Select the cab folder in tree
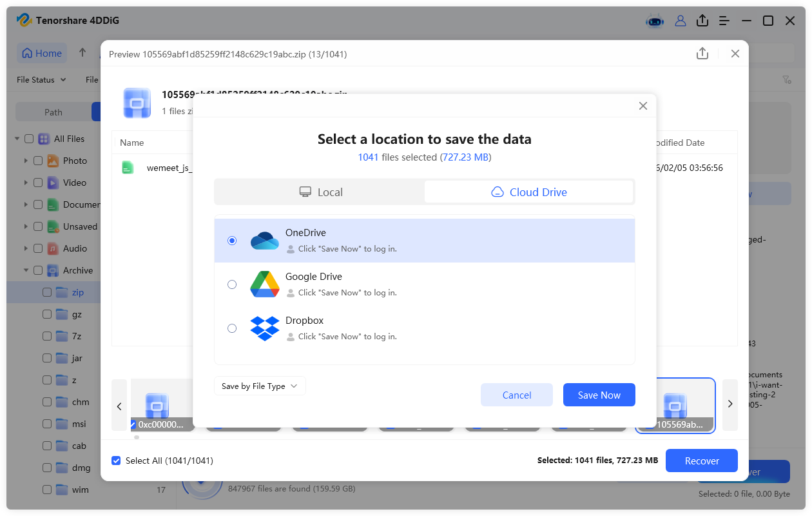 pyautogui.click(x=79, y=446)
